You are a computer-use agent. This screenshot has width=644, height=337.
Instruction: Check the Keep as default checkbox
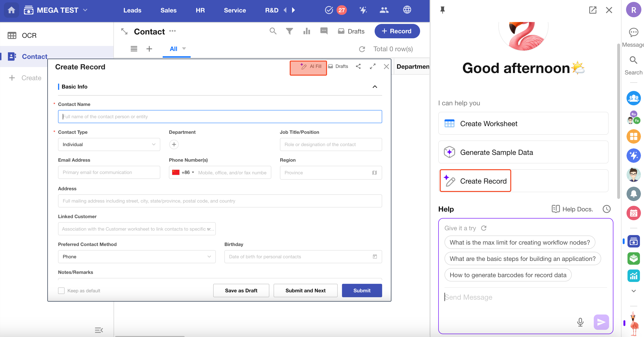tap(61, 291)
